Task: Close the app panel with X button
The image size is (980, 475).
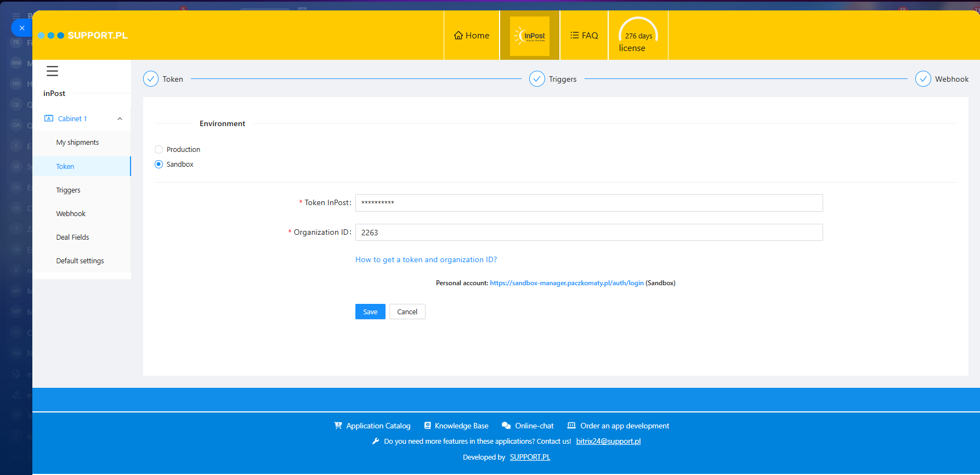Action: 22,28
